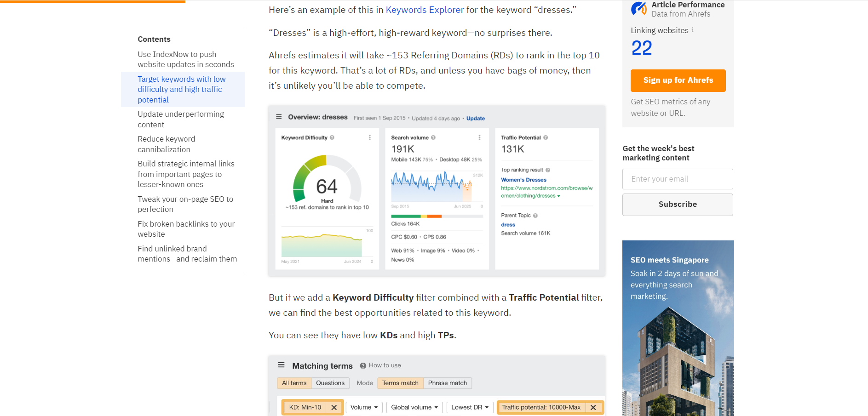Screen dimensions: 868x416
Task: Open the KD: Min-10 filter
Action: [305, 407]
